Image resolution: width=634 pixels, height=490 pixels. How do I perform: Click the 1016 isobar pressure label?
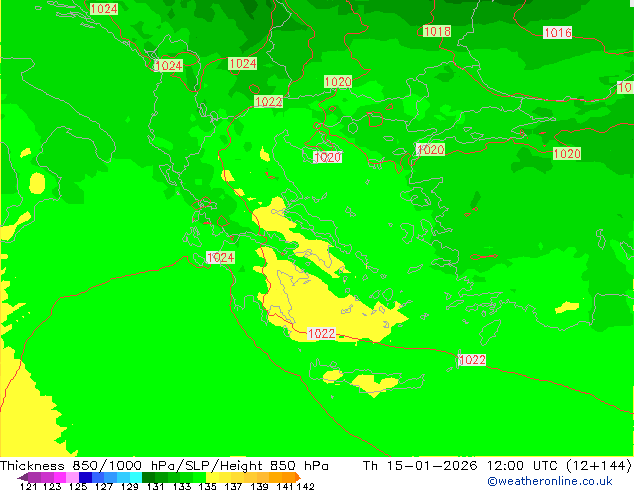click(x=558, y=32)
